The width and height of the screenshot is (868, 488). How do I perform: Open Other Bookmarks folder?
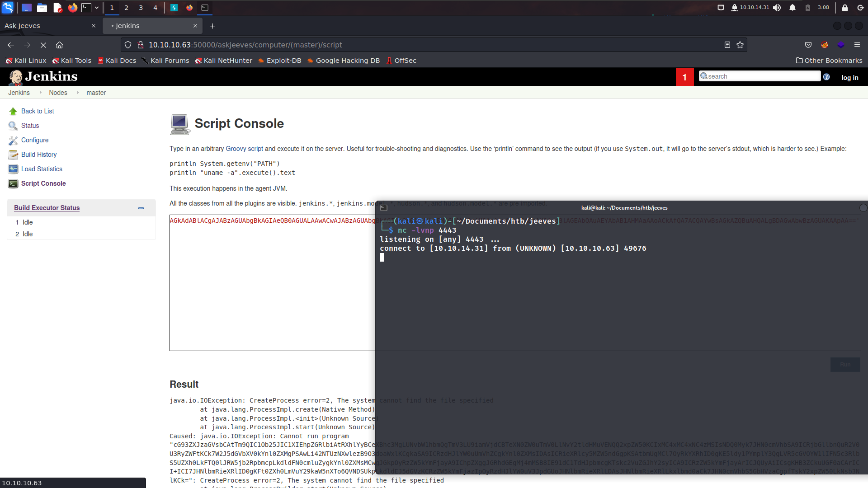tap(829, 61)
